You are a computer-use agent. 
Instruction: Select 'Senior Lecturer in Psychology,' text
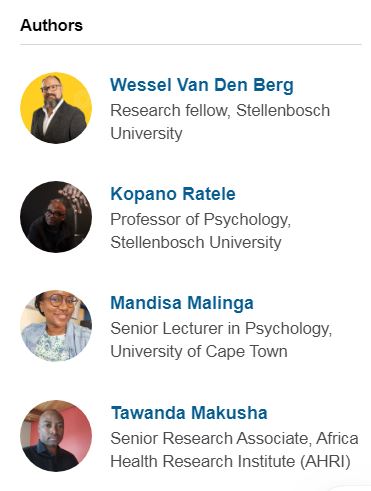point(221,329)
